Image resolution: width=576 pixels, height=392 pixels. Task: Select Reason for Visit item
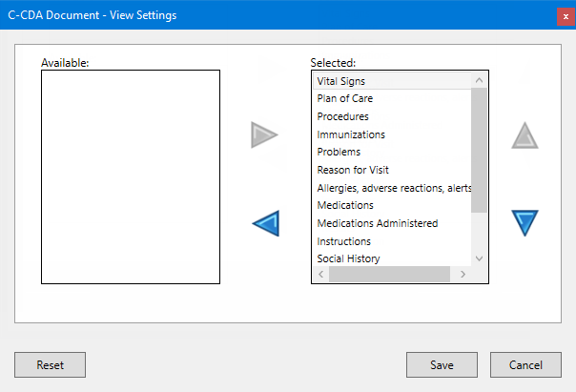(x=353, y=170)
